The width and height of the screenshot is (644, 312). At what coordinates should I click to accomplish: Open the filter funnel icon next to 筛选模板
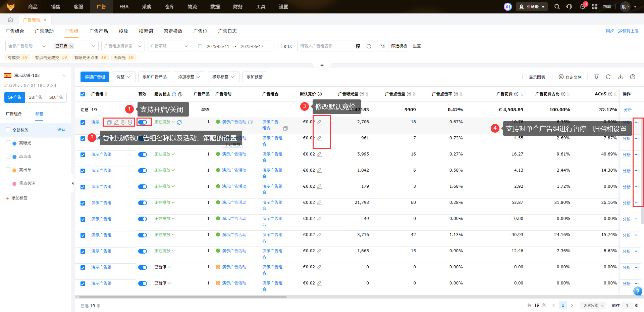pyautogui.click(x=383, y=46)
